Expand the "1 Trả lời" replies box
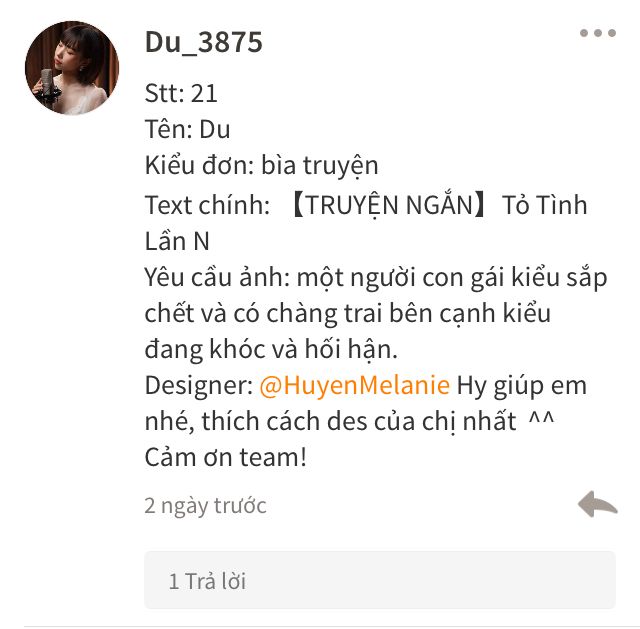Viewport: 640px width, 629px height. (x=380, y=580)
